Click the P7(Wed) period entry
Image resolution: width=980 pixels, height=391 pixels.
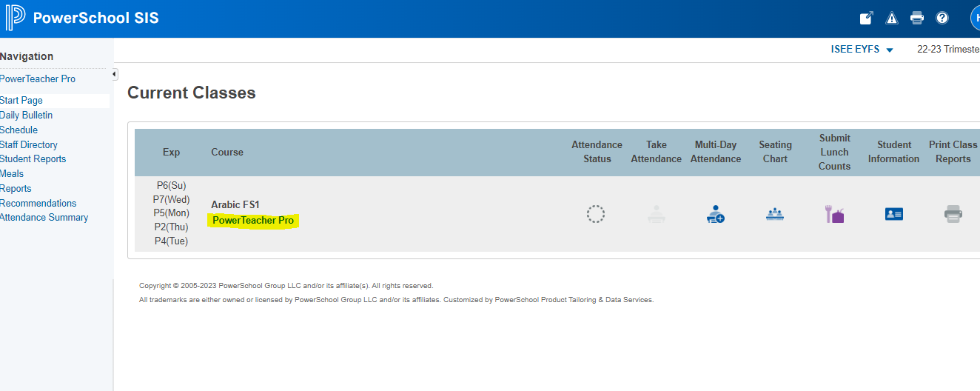coord(171,200)
